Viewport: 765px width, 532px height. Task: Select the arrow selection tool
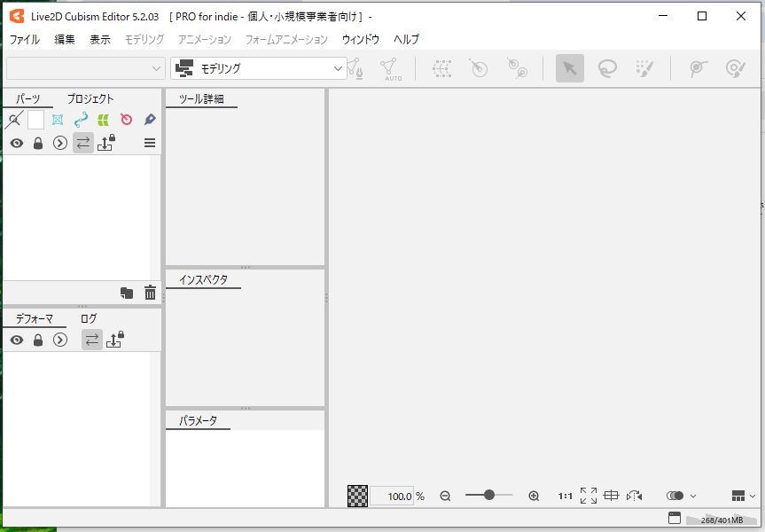(570, 68)
